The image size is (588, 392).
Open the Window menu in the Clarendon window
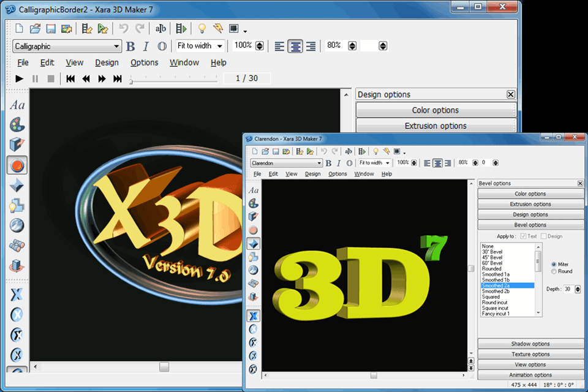364,174
